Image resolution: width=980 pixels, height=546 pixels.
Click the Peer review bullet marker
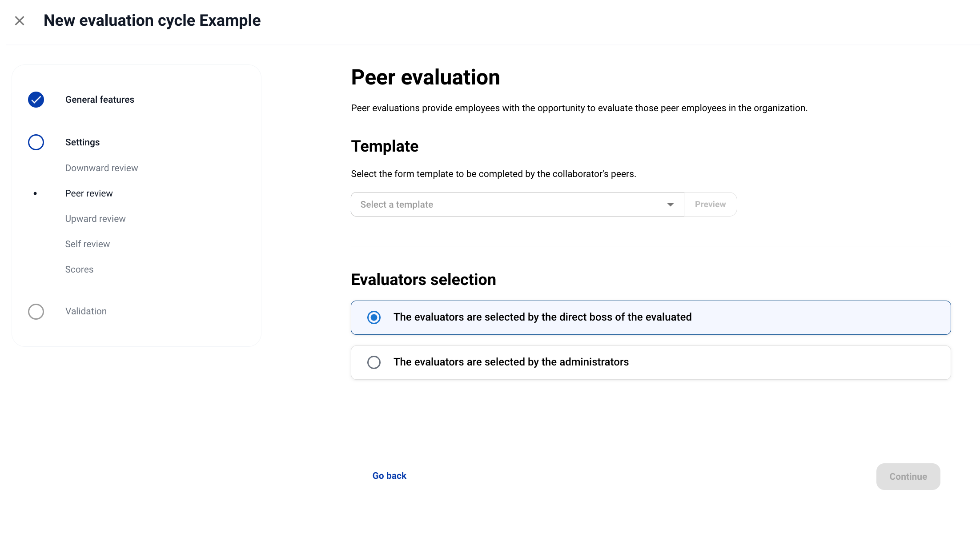pyautogui.click(x=35, y=193)
